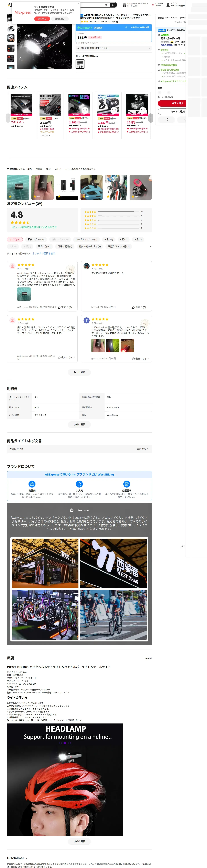Image resolution: width=207 pixels, height=868 pixels.
Task: Expand review filter tags chevron
Action: 150,246
